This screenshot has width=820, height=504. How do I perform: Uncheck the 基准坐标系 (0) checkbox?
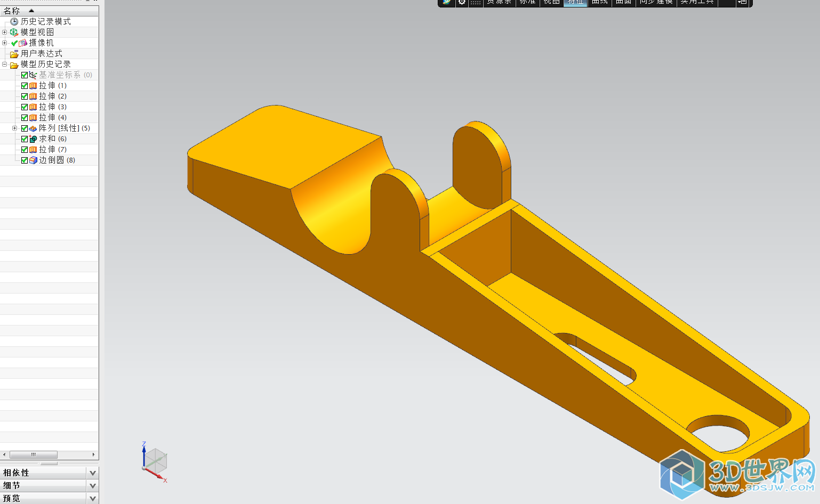tap(25, 75)
